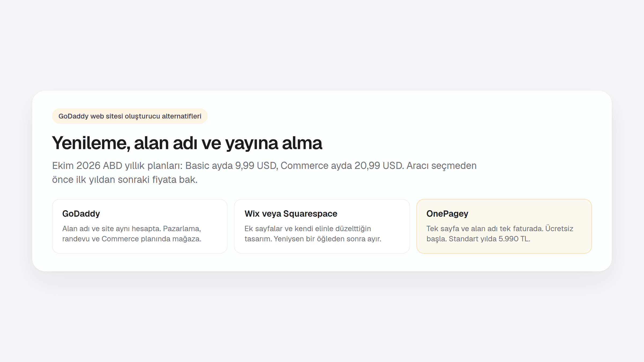Select the 'Wix veya Squarespace' card title
The width and height of the screenshot is (644, 362).
click(291, 214)
